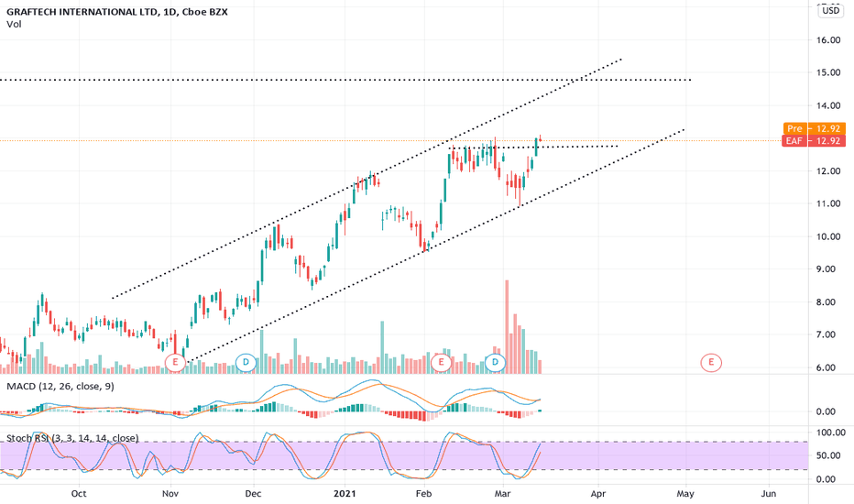Image resolution: width=854 pixels, height=504 pixels.
Task: Select the Vol indicator label
Action: 14,24
